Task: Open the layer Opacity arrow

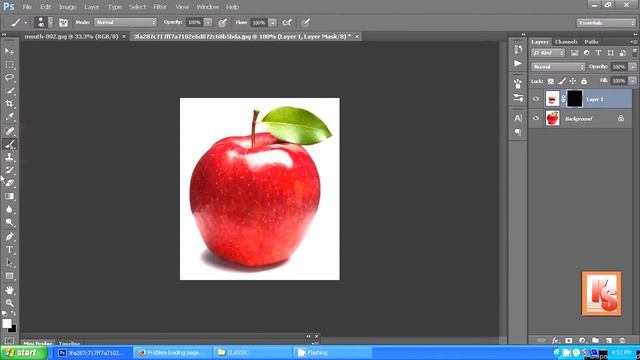Action: point(632,67)
